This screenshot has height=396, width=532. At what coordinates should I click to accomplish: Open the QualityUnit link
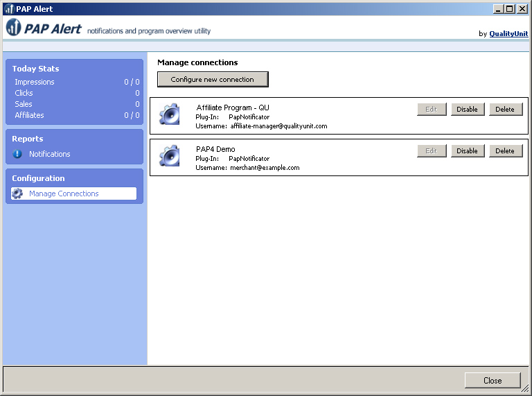coord(508,33)
